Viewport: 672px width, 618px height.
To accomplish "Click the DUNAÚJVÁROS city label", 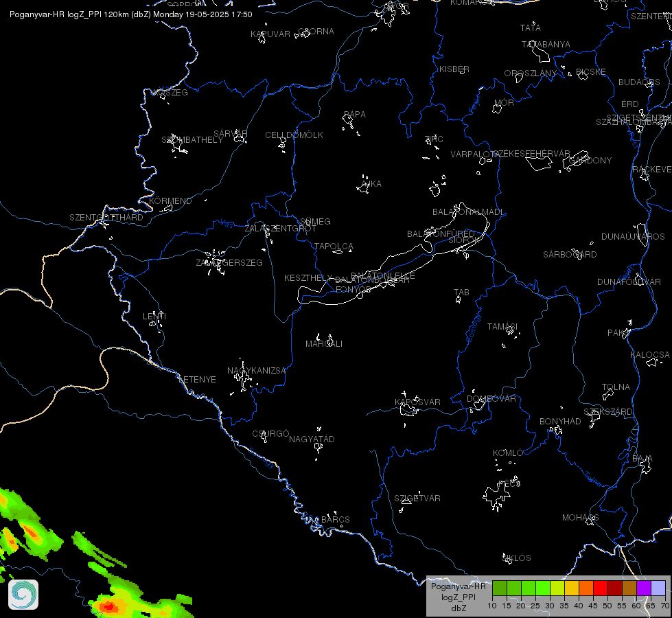I will pyautogui.click(x=633, y=237).
